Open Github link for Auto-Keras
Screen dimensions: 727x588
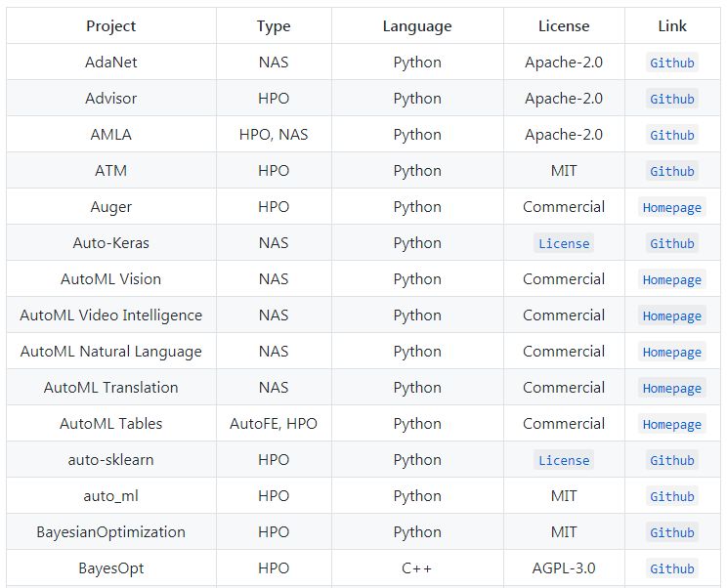pos(672,243)
